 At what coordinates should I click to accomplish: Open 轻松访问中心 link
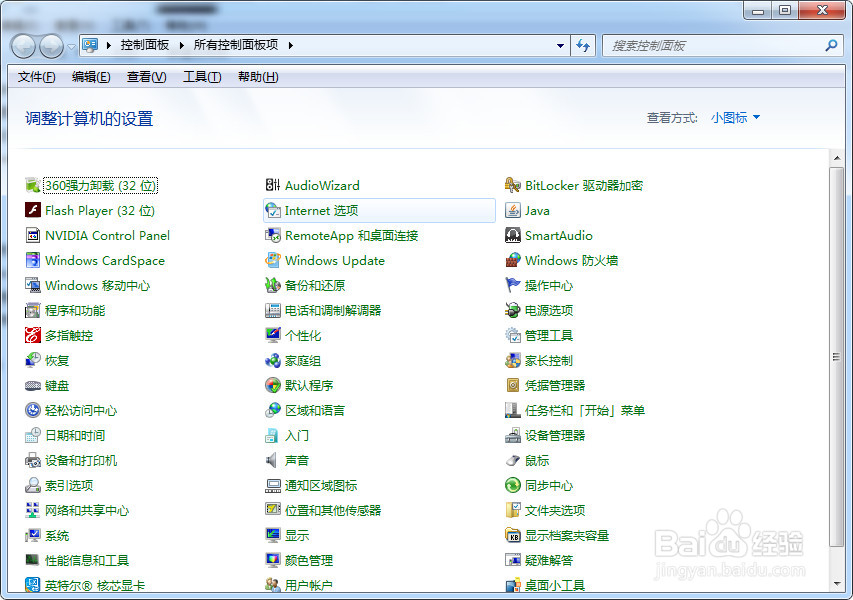[x=81, y=411]
